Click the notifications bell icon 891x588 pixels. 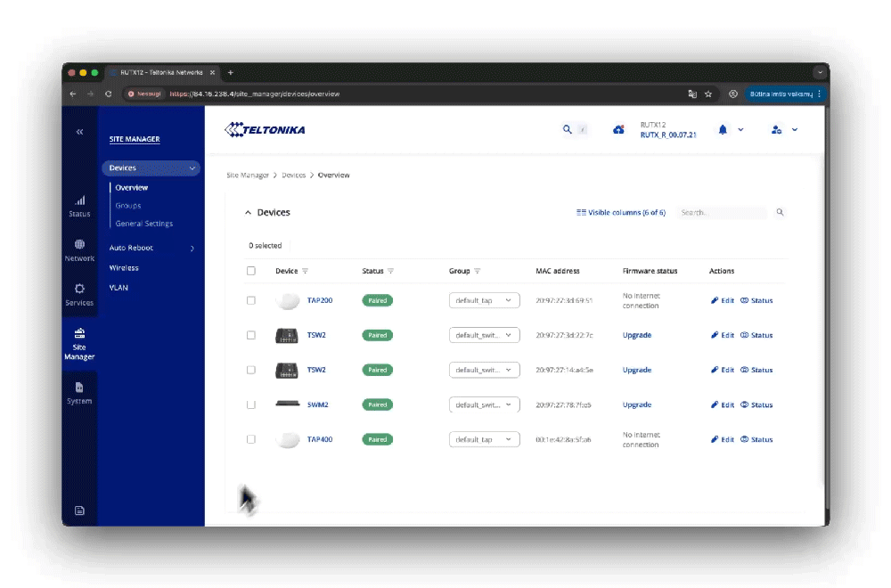[723, 130]
